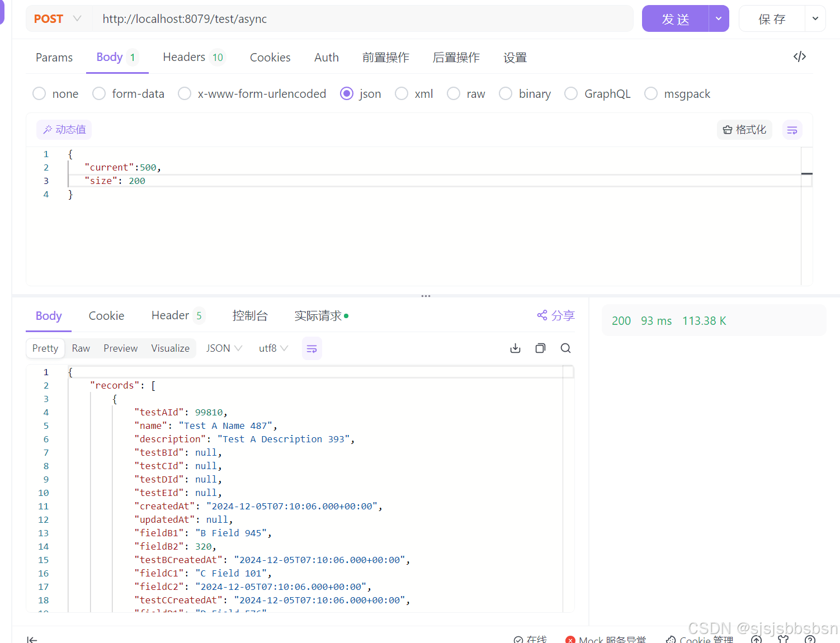
Task: Click the 动态值 dynamic value button
Action: click(64, 130)
